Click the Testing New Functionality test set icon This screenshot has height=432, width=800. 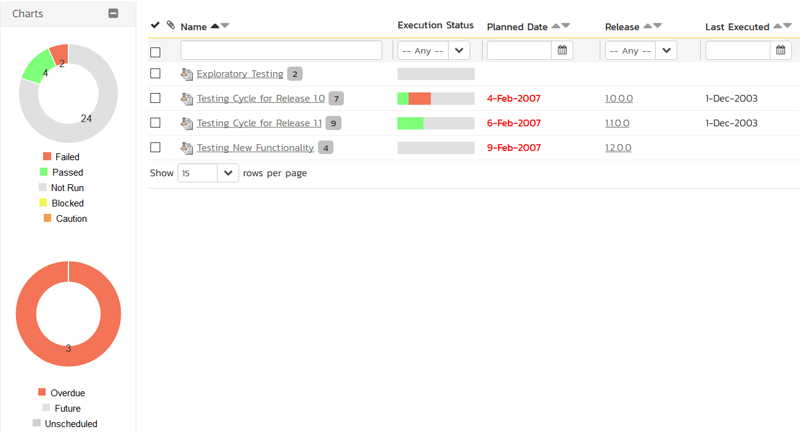[x=186, y=148]
